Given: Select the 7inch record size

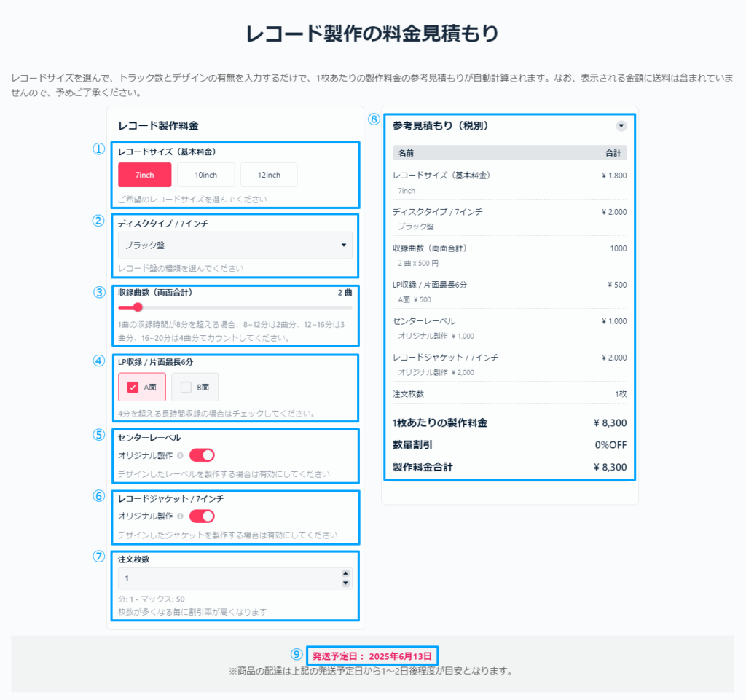Looking at the screenshot, I should tap(145, 175).
